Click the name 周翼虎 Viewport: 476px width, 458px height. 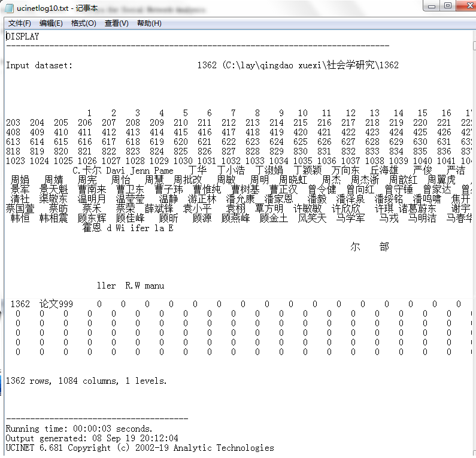click(441, 180)
